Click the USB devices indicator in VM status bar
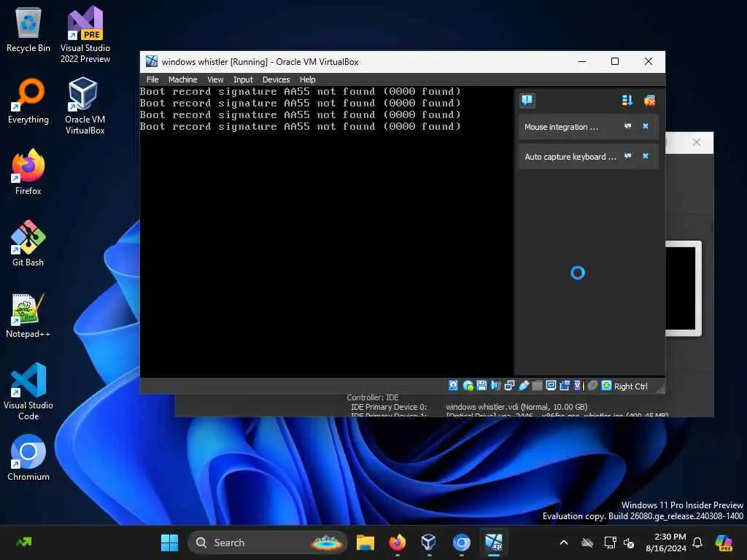747x560 pixels. pyautogui.click(x=523, y=386)
